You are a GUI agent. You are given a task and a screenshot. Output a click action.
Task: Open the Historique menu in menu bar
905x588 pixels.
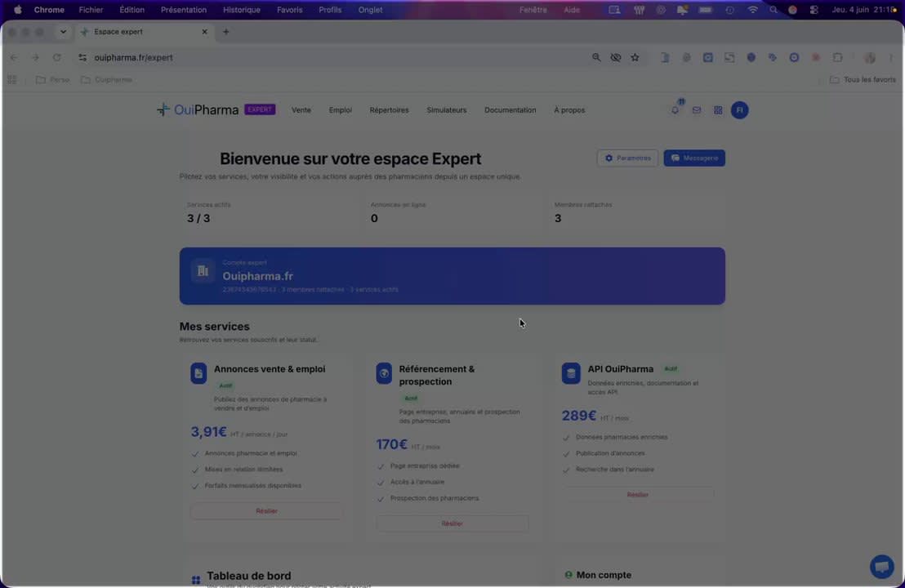(x=242, y=10)
